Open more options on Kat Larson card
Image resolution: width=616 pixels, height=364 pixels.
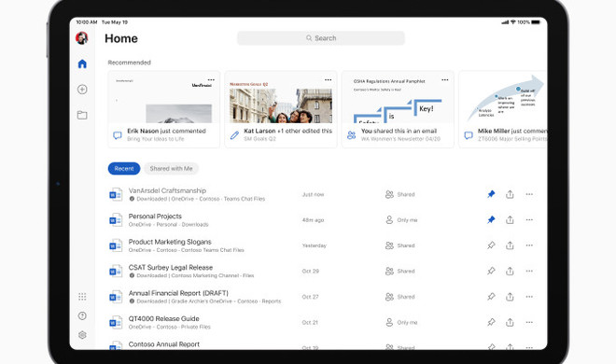[x=328, y=79]
